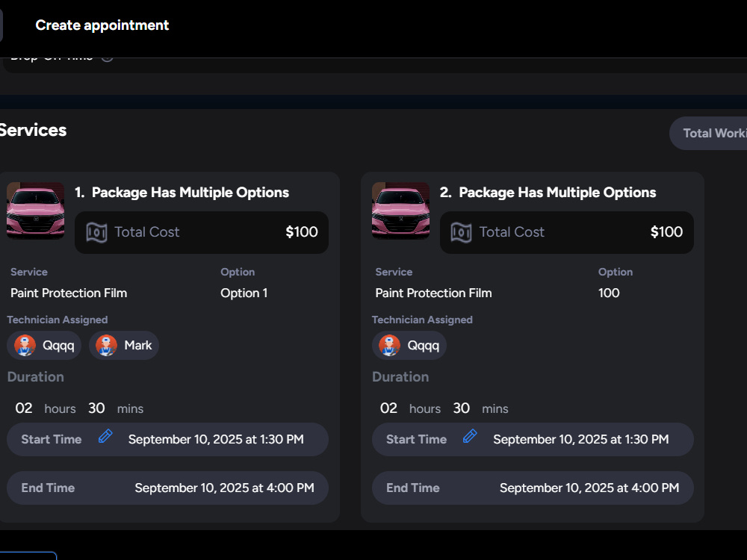
Task: Click money icon in first Total Cost
Action: [x=96, y=232]
